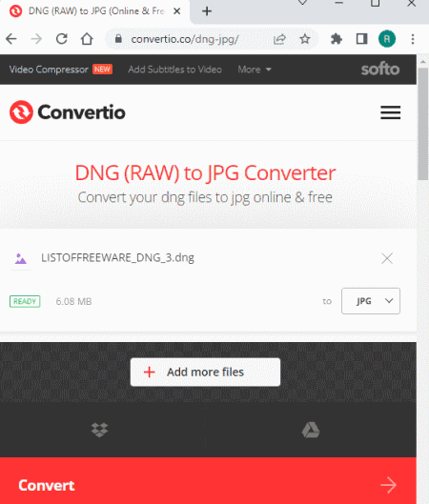Click the file name LISTOFFREEWARE_DNG_3.dng

(117, 258)
